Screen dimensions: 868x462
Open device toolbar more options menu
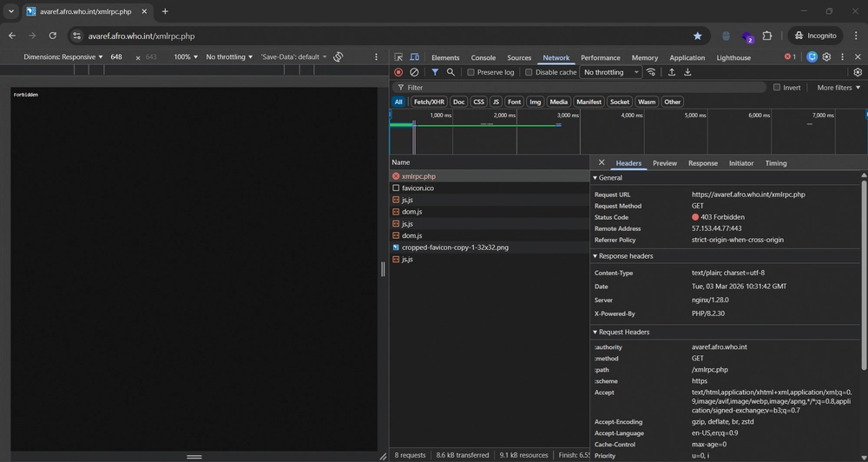377,56
